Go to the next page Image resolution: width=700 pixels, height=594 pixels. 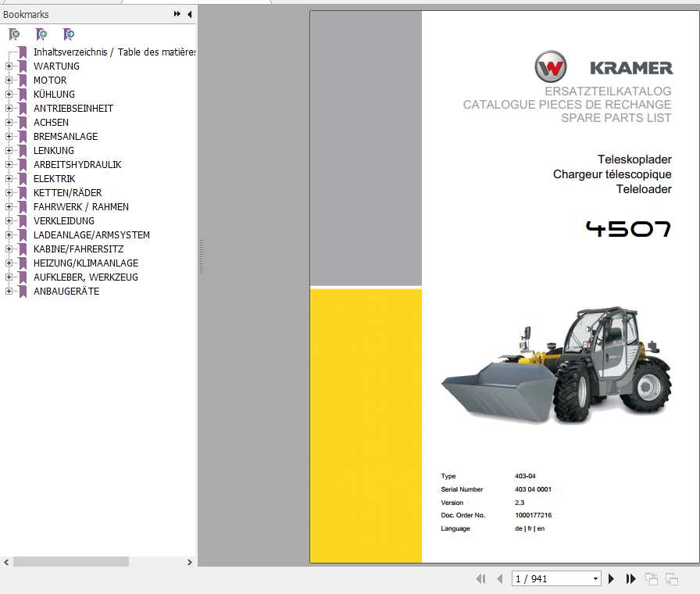point(611,579)
